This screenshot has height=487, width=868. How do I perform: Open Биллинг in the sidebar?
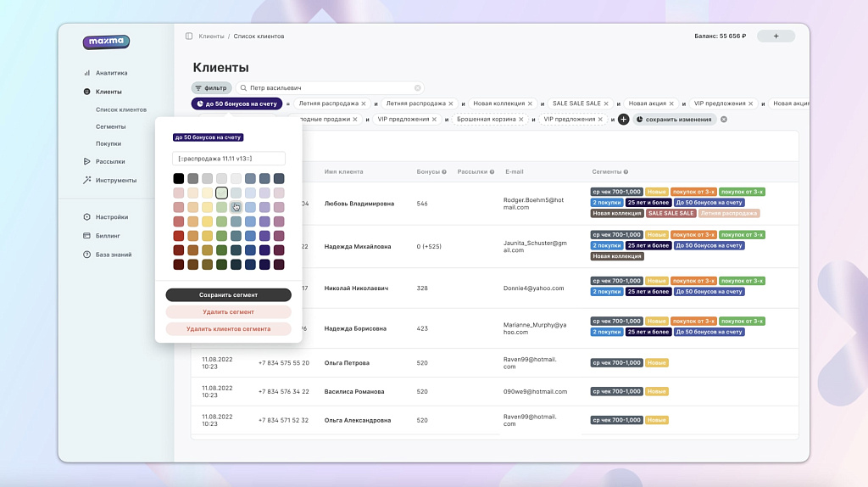point(108,236)
